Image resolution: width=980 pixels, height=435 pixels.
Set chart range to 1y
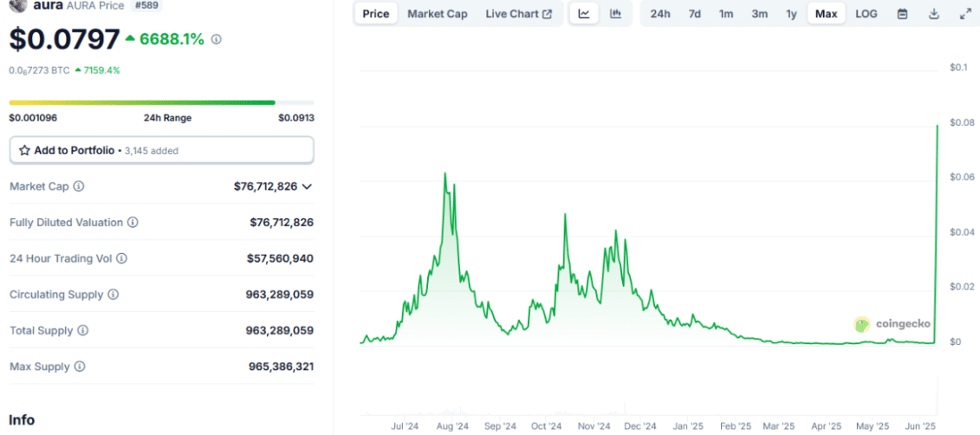[x=791, y=14]
